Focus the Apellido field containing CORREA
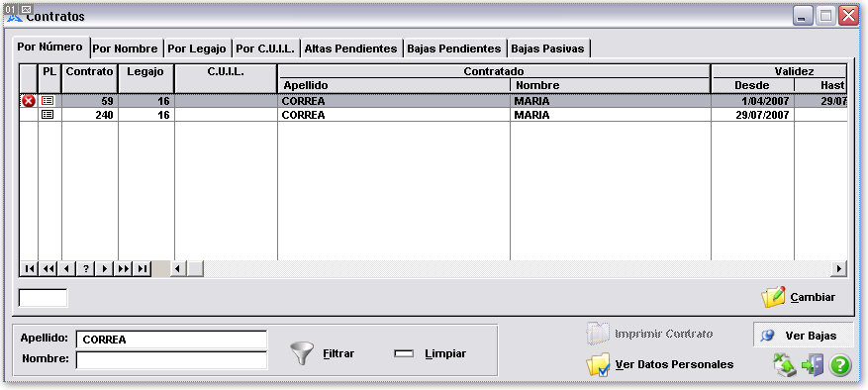The height and width of the screenshot is (390, 868). point(171,340)
